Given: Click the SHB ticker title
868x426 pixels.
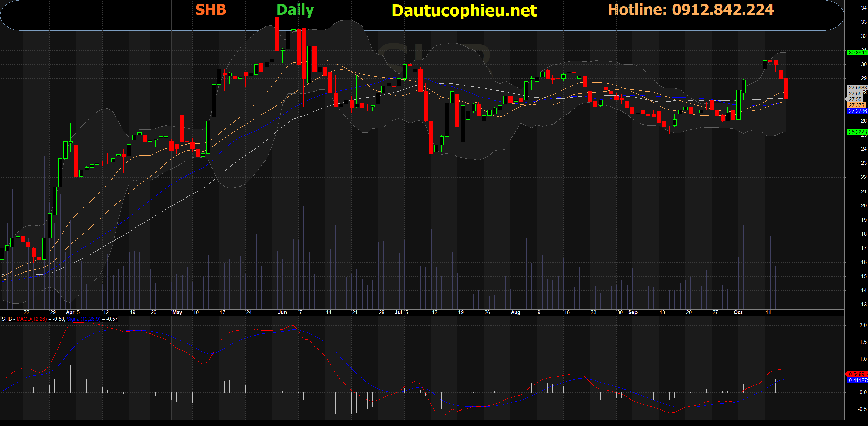Looking at the screenshot, I should point(210,10).
